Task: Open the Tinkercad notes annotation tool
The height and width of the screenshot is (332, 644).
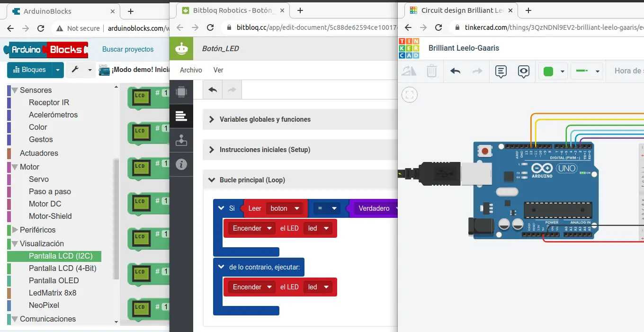Action: tap(501, 71)
